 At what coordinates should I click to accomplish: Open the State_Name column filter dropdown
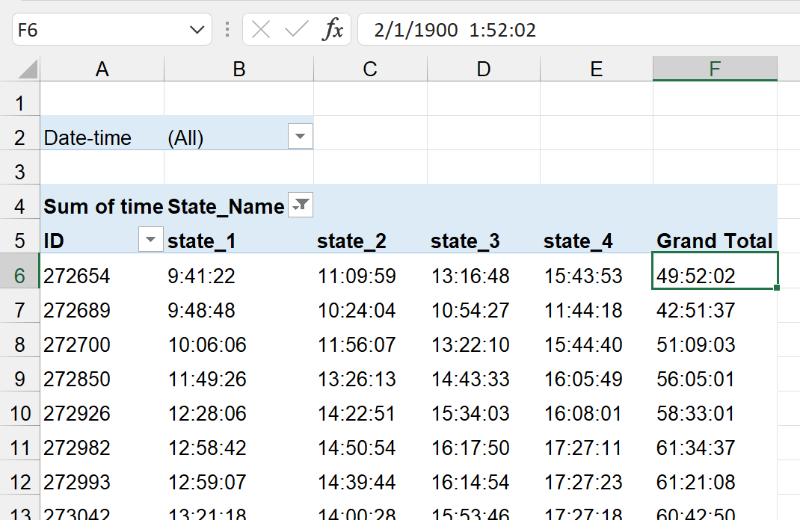(x=300, y=206)
